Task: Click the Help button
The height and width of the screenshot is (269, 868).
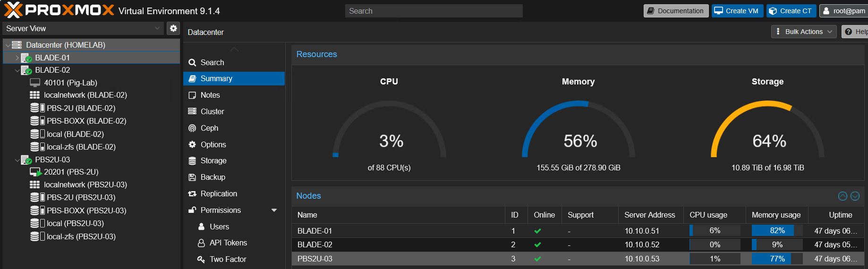Action: pos(855,32)
